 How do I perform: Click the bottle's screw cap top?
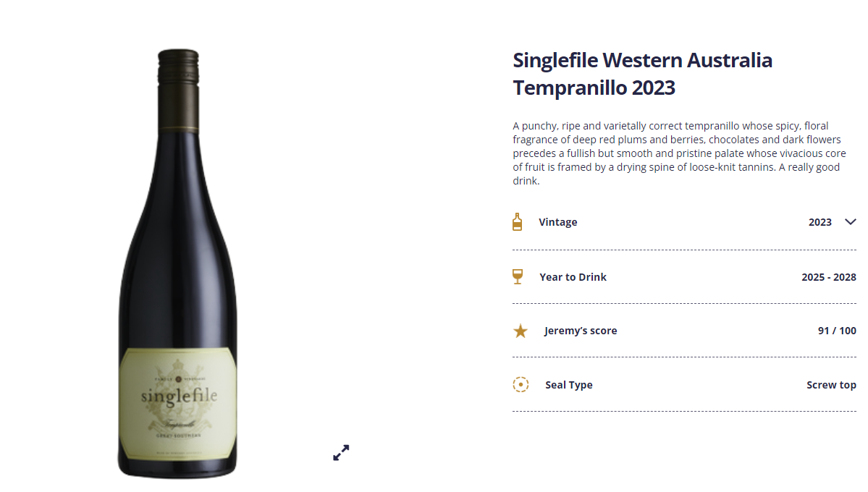(x=178, y=67)
